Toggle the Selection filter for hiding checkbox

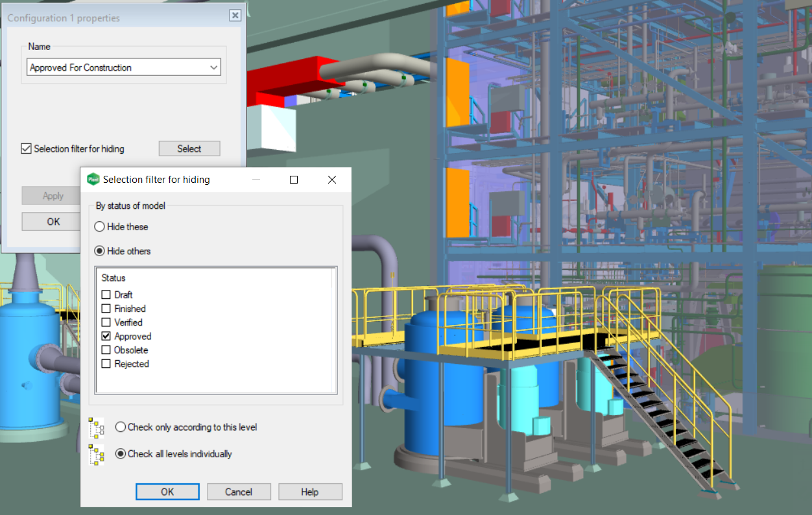coord(26,149)
